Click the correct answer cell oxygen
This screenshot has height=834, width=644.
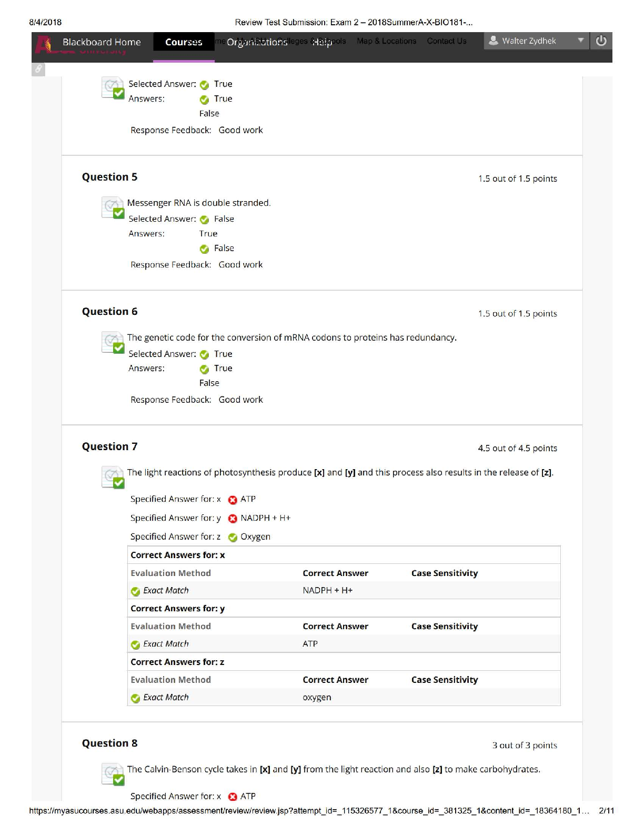click(317, 697)
